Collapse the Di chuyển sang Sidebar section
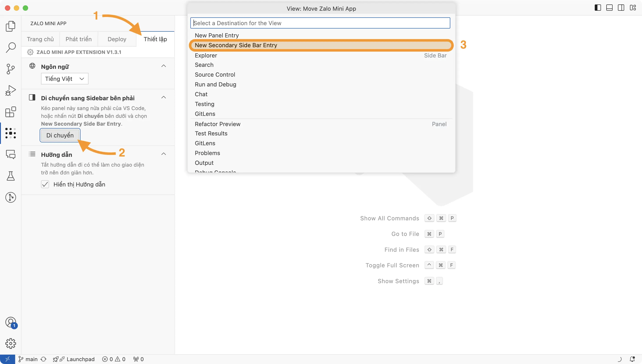This screenshot has width=642, height=364. [x=164, y=97]
